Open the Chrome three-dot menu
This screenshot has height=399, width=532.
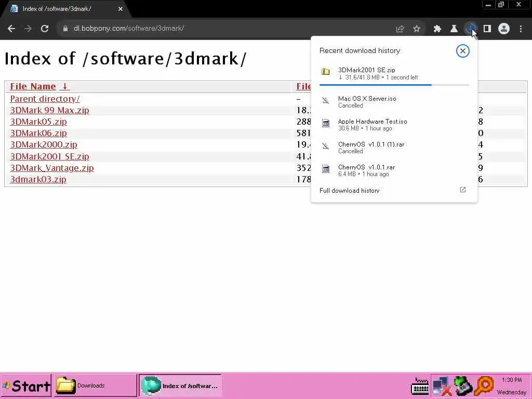[x=521, y=29]
